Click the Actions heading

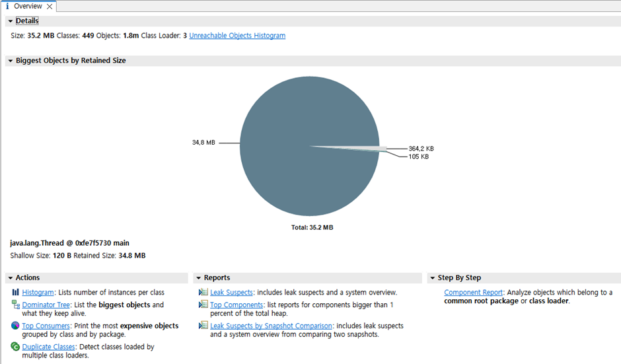coord(28,278)
